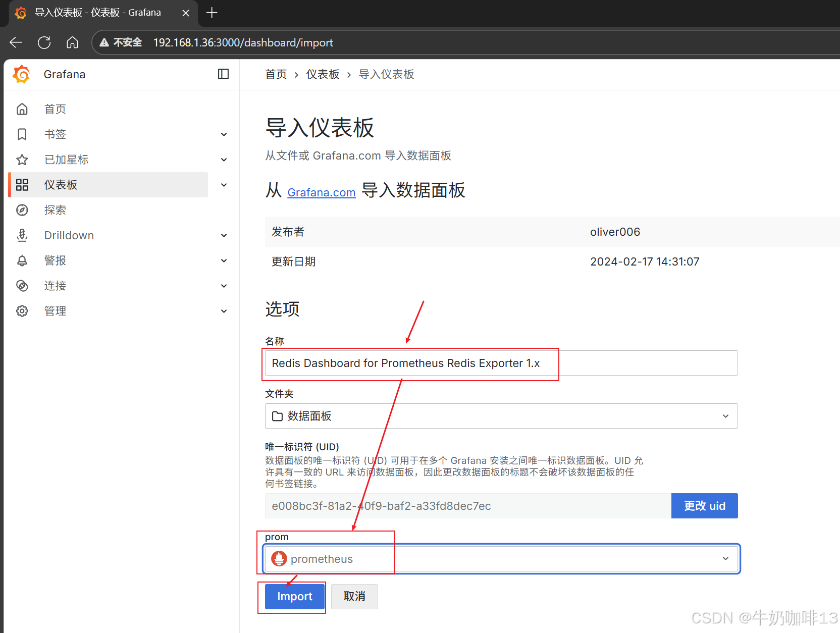Viewport: 840px width, 633px height.
Task: Toggle the sidebar dock panel icon
Action: tap(223, 74)
